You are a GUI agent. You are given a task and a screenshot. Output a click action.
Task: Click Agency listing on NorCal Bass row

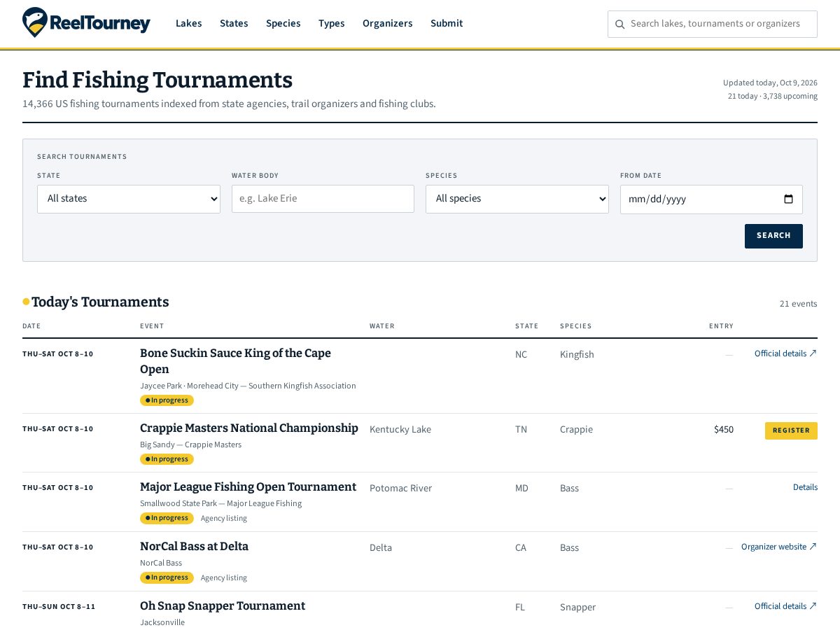click(224, 577)
